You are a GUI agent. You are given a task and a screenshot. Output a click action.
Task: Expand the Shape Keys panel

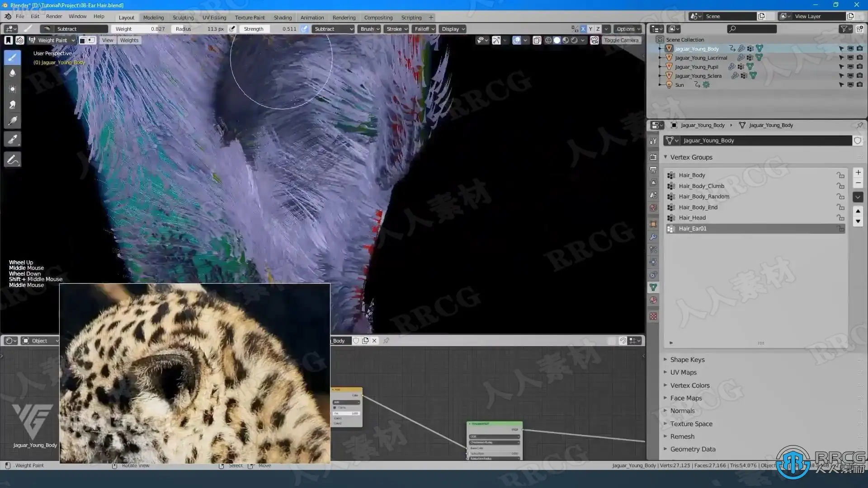(687, 360)
